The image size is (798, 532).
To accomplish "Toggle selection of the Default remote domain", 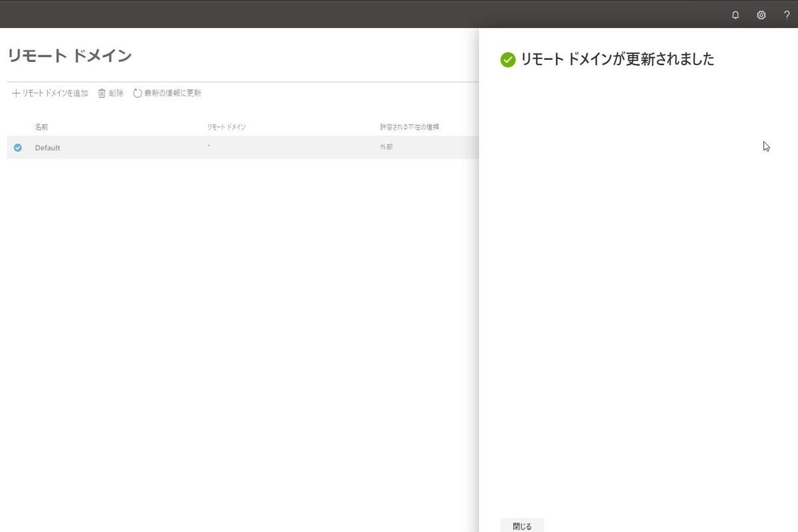I will [17, 148].
